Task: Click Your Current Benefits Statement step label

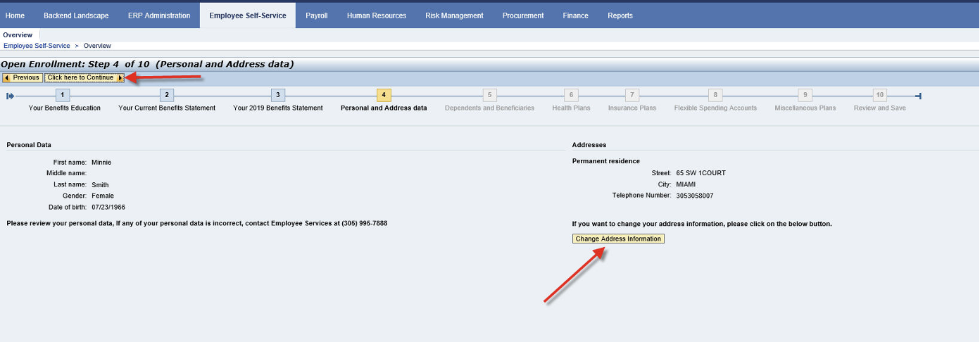Action: (x=167, y=108)
